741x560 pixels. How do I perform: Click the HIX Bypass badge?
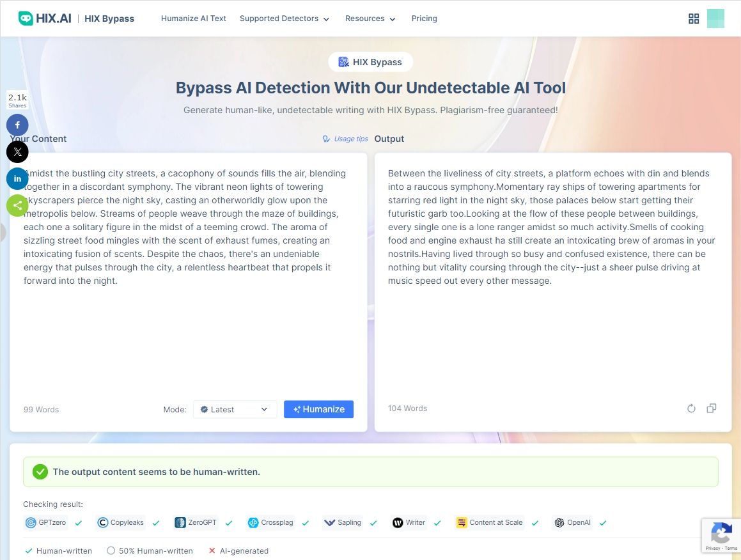pyautogui.click(x=371, y=62)
